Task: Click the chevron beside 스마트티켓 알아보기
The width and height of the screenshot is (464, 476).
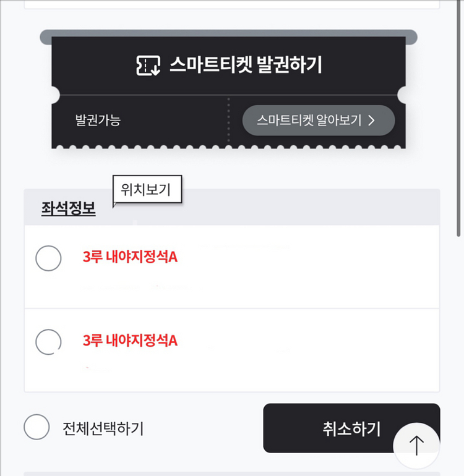Action: [372, 120]
